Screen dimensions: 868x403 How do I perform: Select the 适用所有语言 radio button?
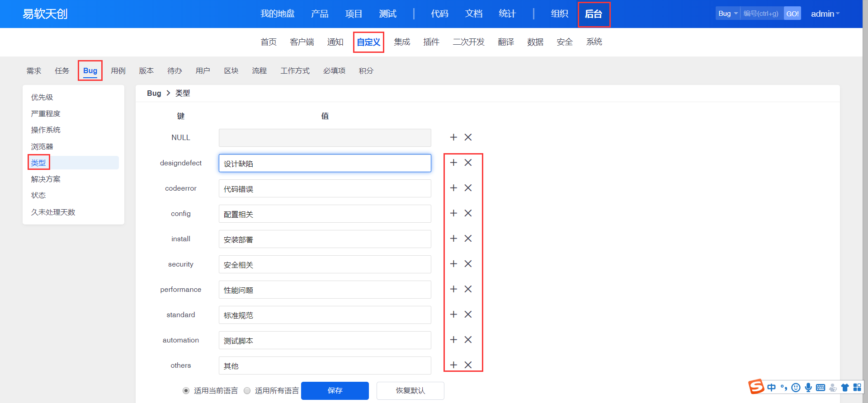[247, 391]
